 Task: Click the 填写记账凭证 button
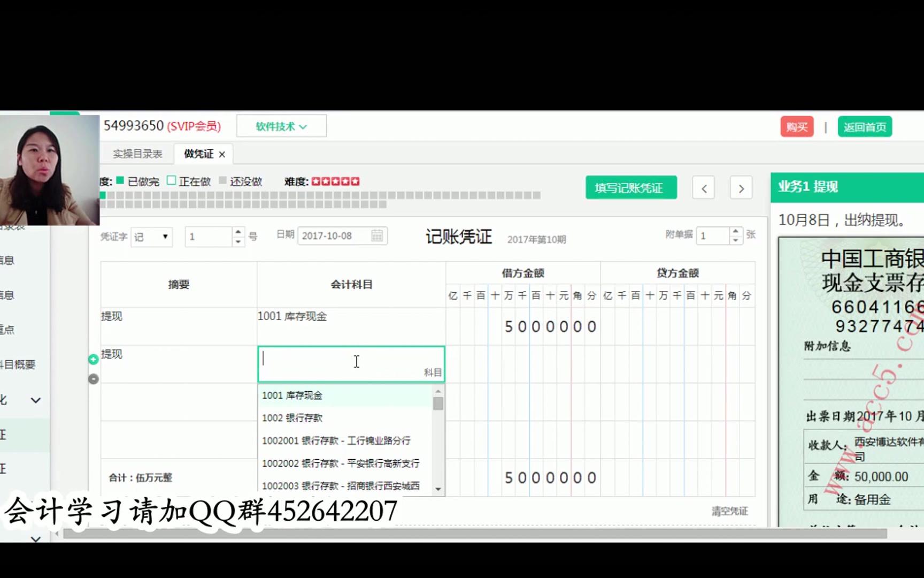630,188
